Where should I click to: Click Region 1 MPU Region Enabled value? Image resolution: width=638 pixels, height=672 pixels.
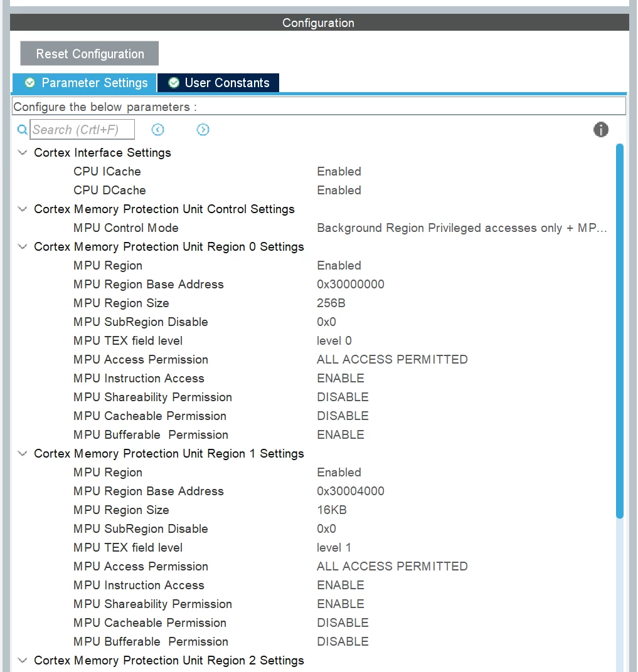click(339, 472)
